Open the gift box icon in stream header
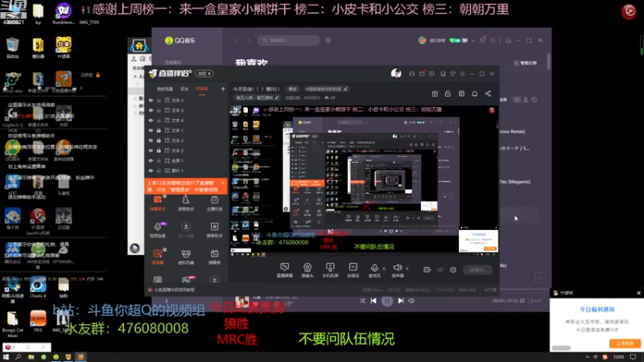Image resolution: width=644 pixels, height=362 pixels. 435,93
